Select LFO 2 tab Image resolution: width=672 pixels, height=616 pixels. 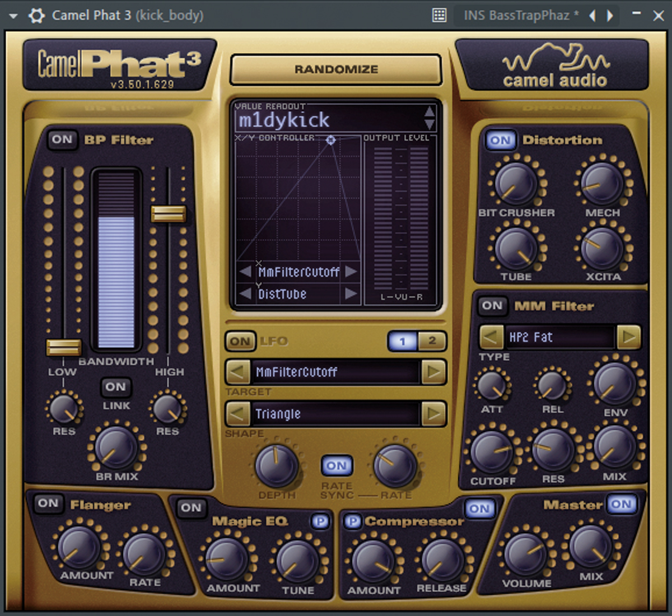pyautogui.click(x=432, y=341)
